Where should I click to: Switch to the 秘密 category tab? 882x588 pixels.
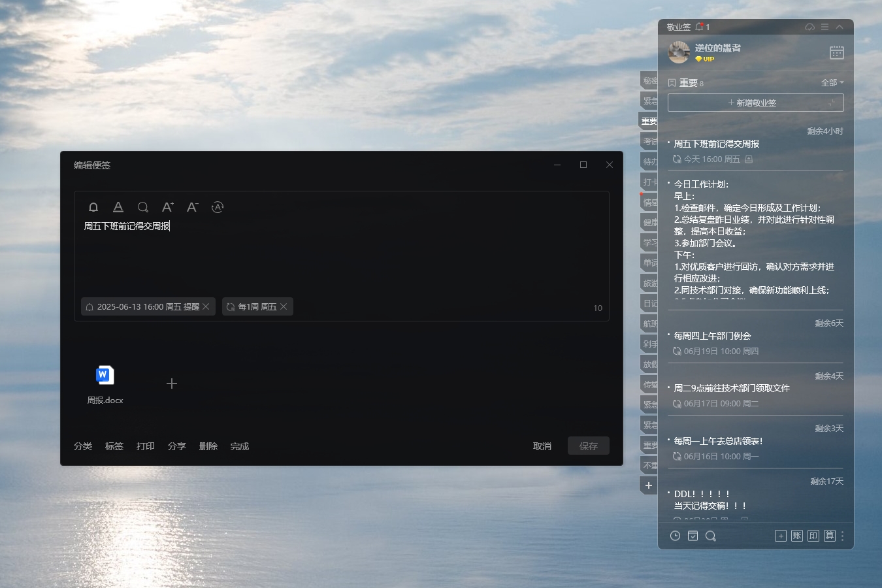[649, 80]
